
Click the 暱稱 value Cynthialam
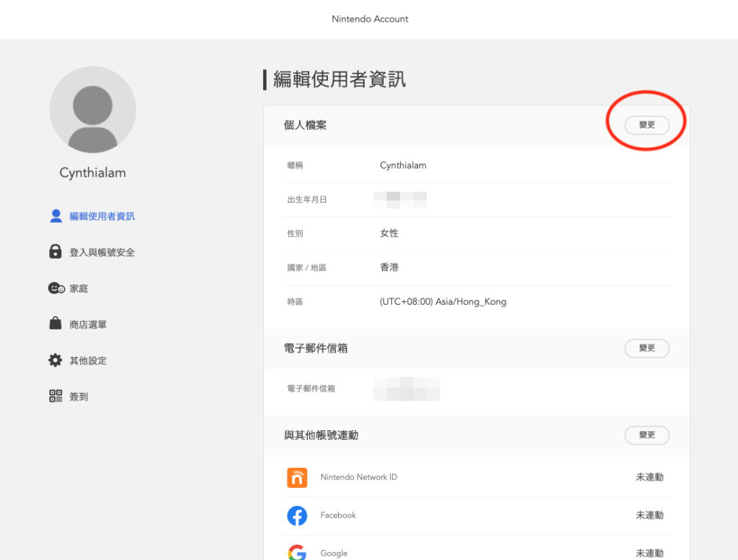(403, 166)
